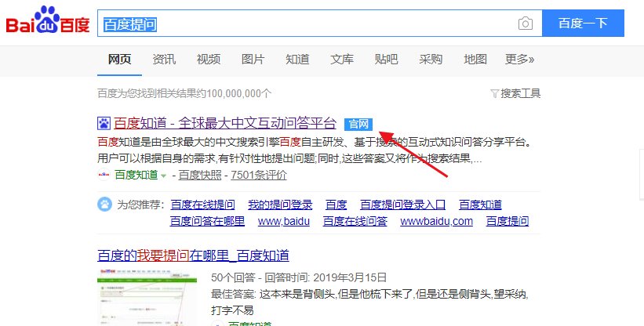Select the 网页 tab
Screen dimensions: 644x326
pos(119,60)
